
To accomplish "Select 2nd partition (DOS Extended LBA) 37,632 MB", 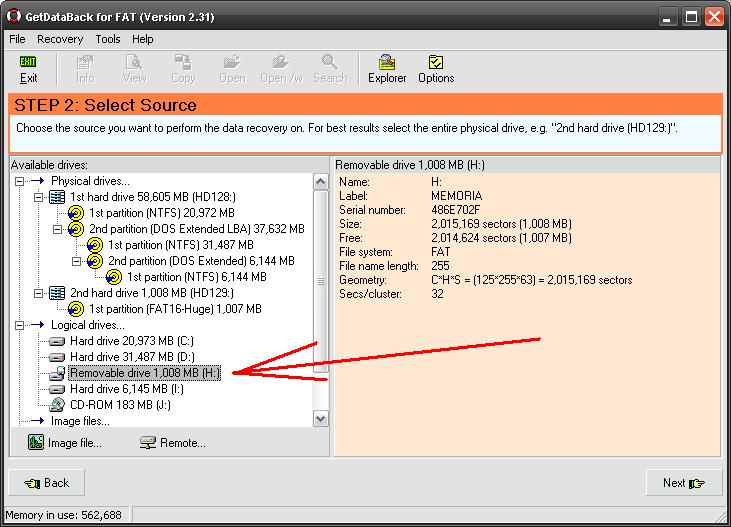I will [x=197, y=229].
